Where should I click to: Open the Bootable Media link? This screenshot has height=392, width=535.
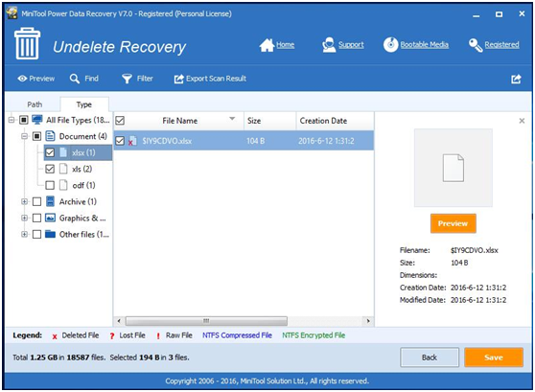coord(425,45)
